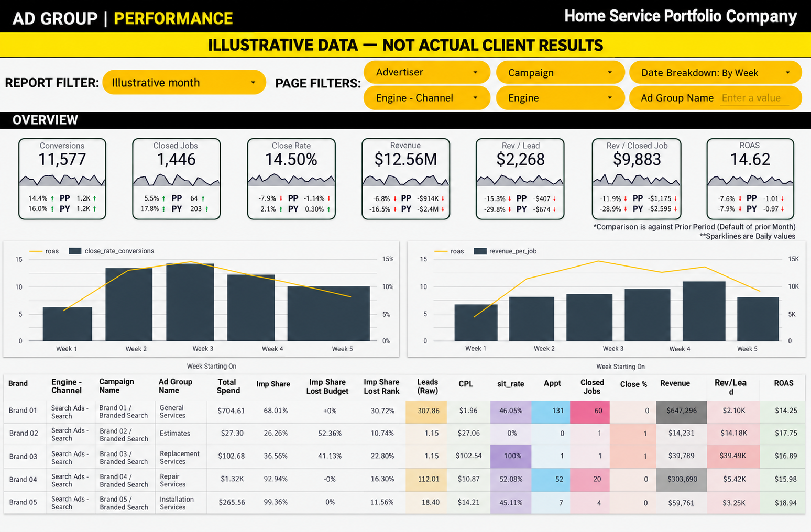
Task: Click the 307.86 leads cell
Action: 426,411
